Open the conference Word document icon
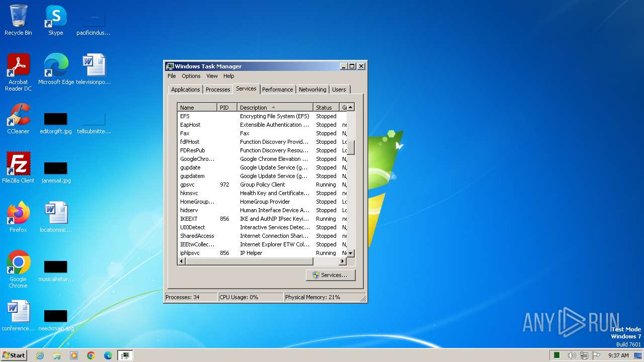644x362 pixels. 18,315
